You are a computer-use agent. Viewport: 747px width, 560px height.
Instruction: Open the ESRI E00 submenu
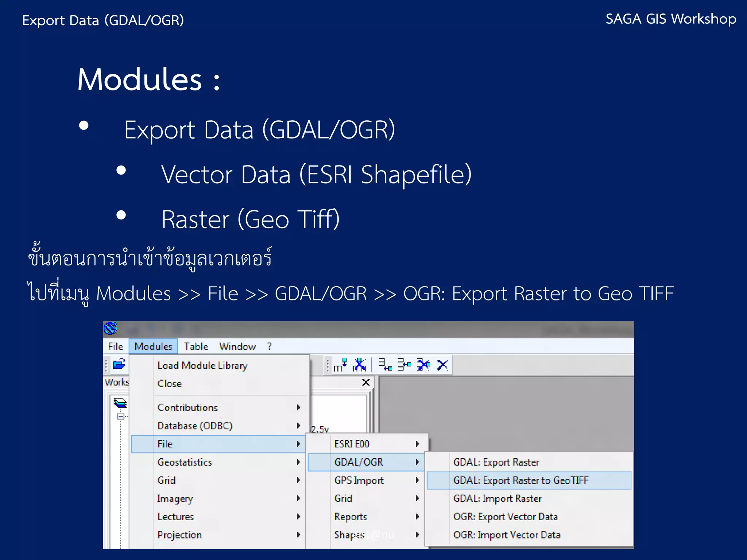coord(367,444)
